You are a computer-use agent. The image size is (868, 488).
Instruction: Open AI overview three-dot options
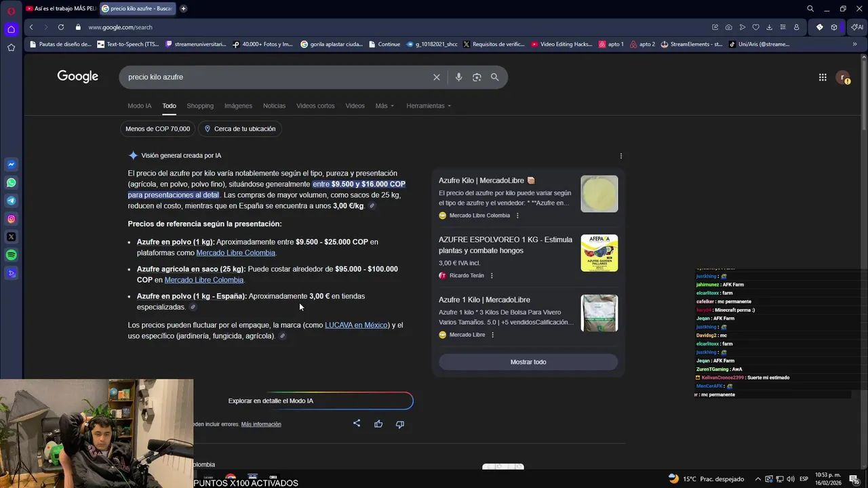(621, 156)
